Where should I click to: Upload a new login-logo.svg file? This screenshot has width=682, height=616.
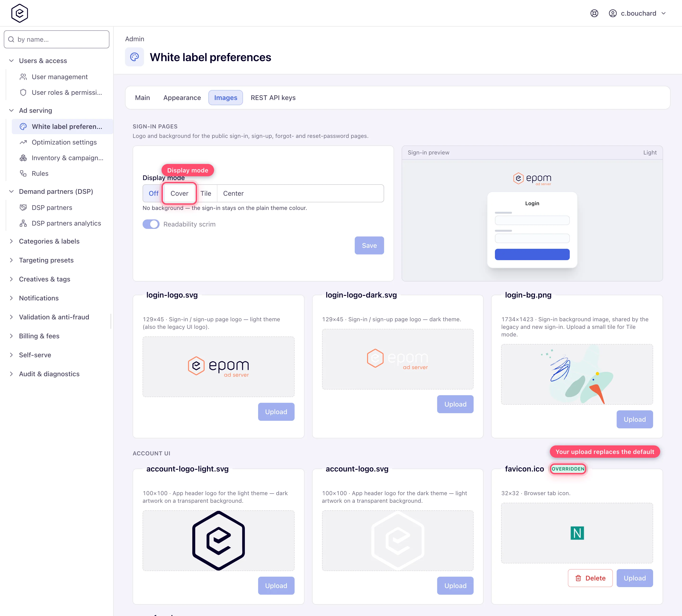tap(276, 412)
